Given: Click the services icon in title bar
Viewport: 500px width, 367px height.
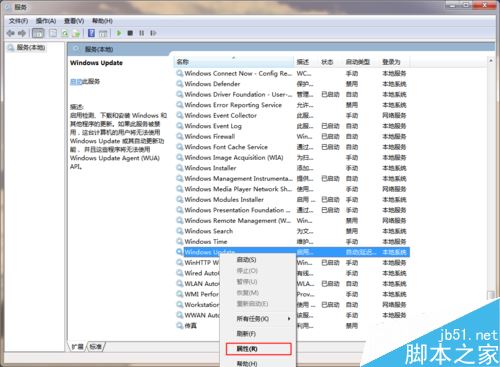Looking at the screenshot, I should click(9, 7).
